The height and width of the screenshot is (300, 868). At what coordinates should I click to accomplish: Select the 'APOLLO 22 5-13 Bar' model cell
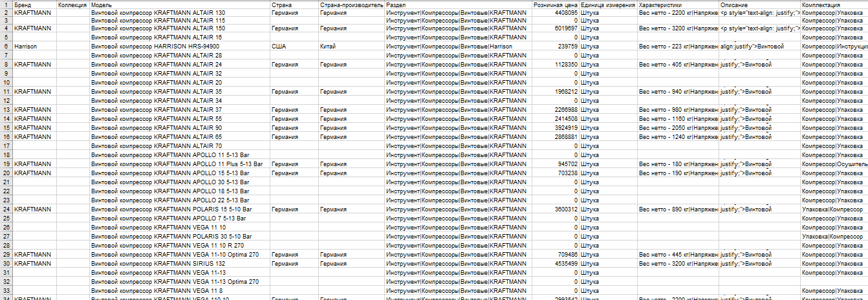[180, 200]
